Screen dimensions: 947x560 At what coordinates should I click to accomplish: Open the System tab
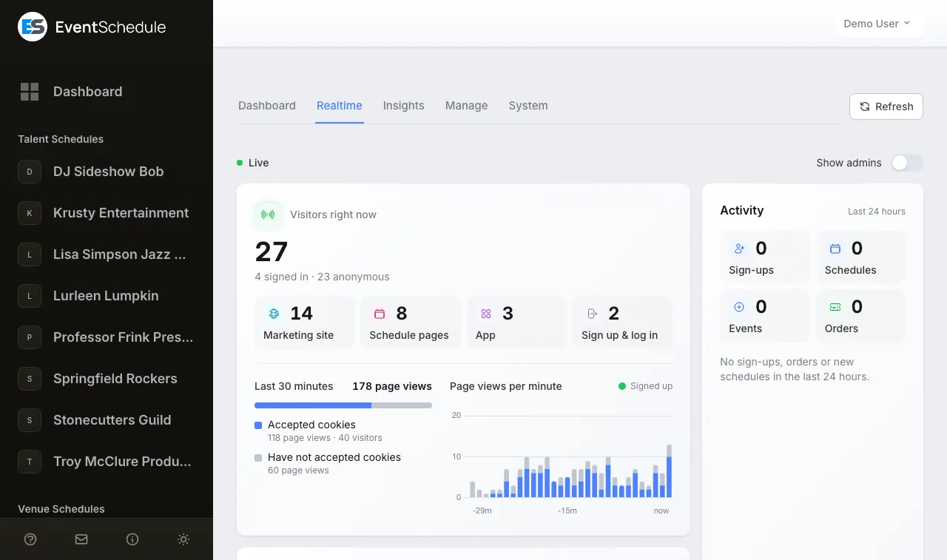(528, 106)
